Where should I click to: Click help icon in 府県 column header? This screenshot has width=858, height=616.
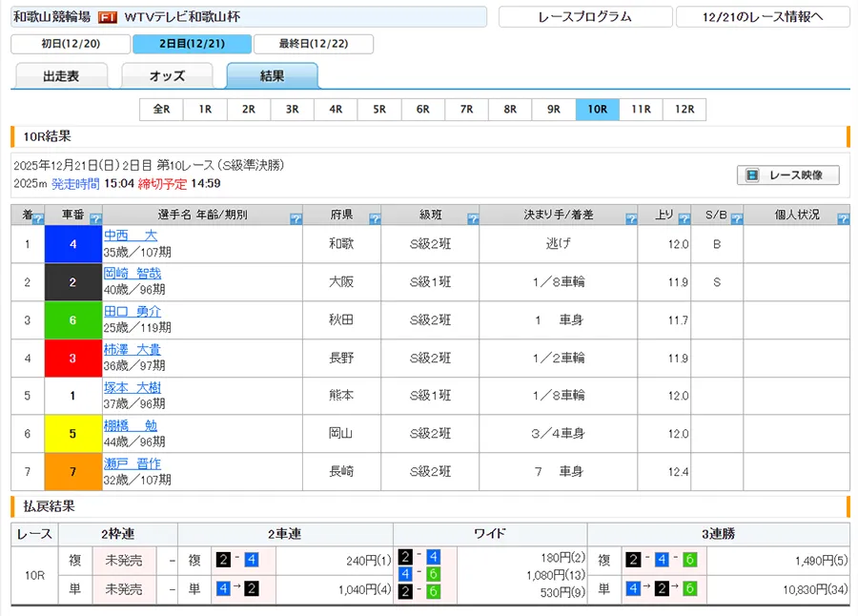coord(375,219)
